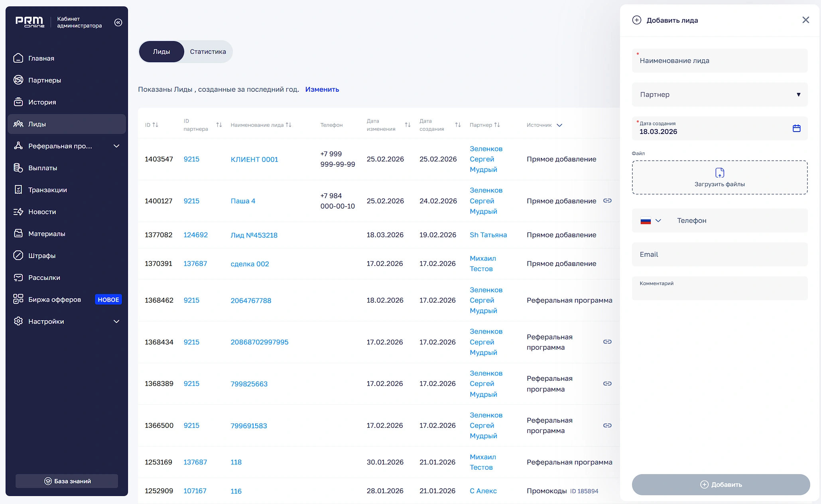The width and height of the screenshot is (821, 504).
Task: Sort table by ID column arrows
Action: coord(156,125)
